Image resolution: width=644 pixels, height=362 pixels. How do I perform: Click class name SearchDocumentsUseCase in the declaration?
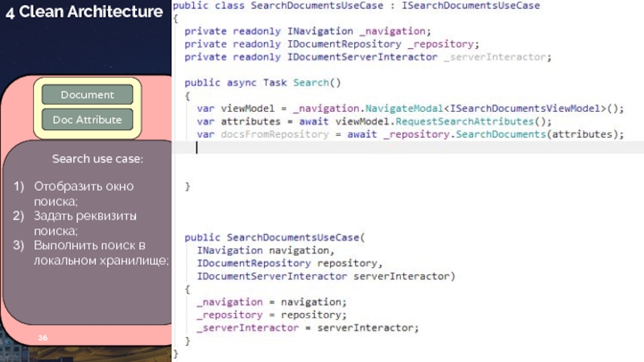click(x=316, y=6)
